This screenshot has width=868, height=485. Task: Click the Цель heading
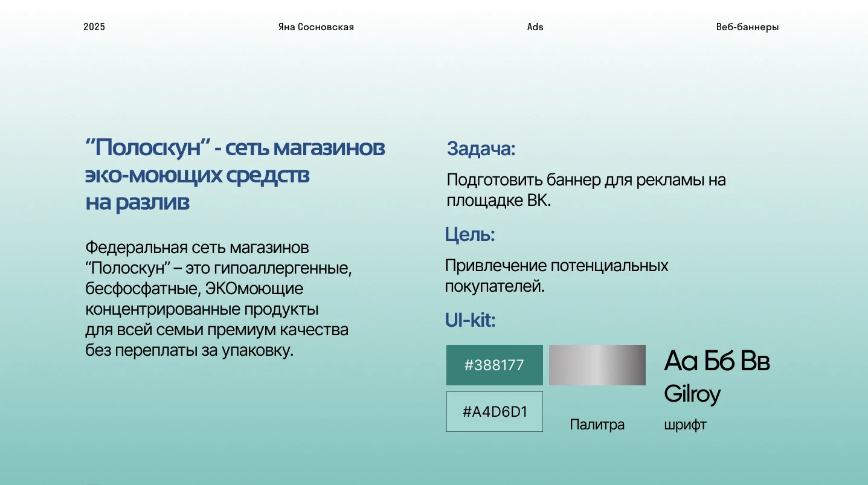[471, 236]
